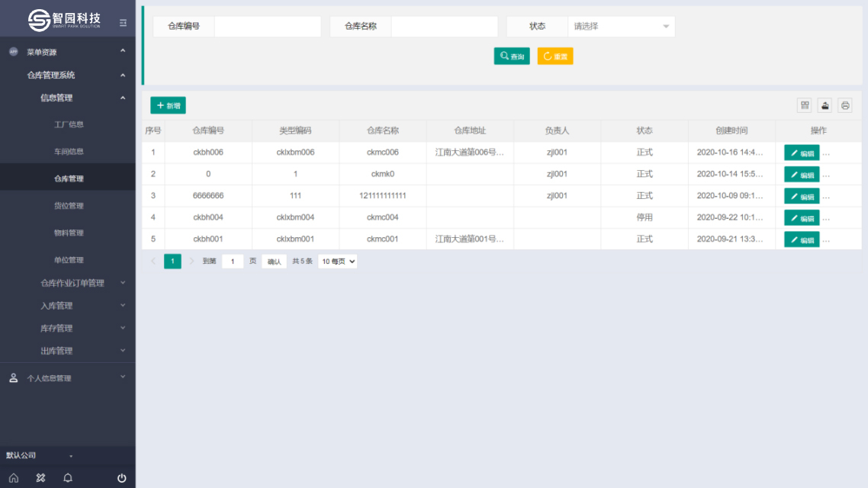The image size is (868, 488).
Task: Click the yellow 重置 reset button
Action: tap(555, 56)
